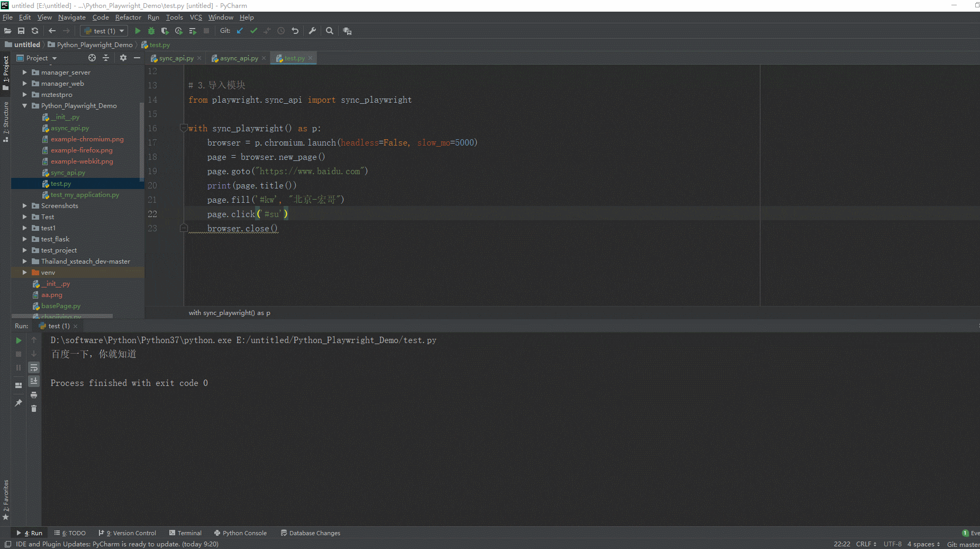Run with coverage shield icon
Viewport: 980px width, 549px height.
(x=165, y=31)
